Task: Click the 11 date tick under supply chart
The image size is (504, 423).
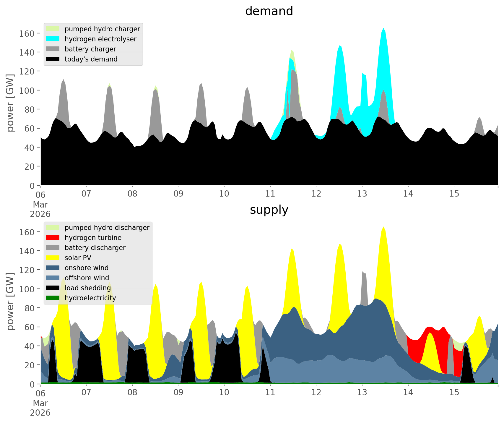Action: click(x=270, y=393)
